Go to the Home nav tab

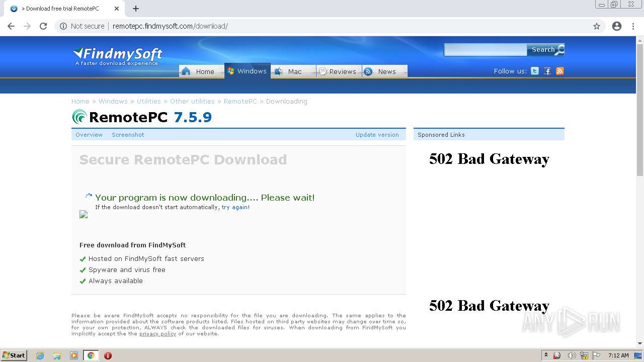[202, 71]
